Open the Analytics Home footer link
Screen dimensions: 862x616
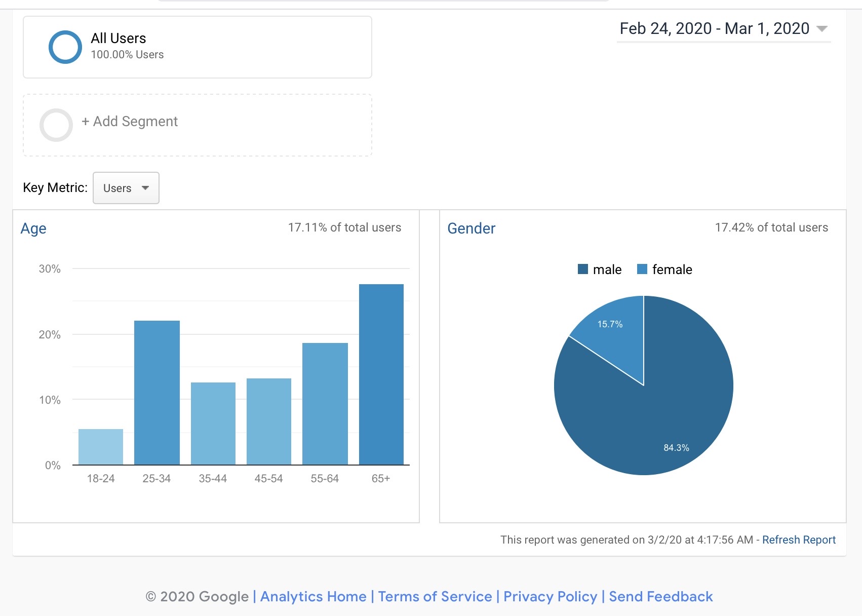(313, 597)
